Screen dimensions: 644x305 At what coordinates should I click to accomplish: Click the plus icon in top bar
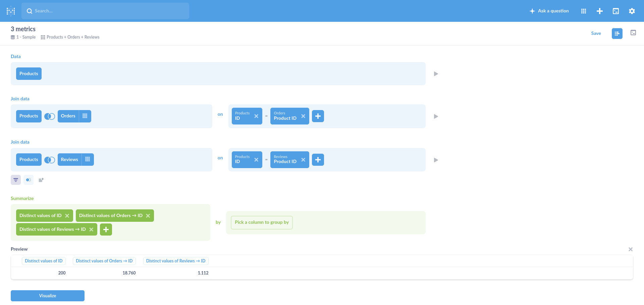tap(600, 11)
